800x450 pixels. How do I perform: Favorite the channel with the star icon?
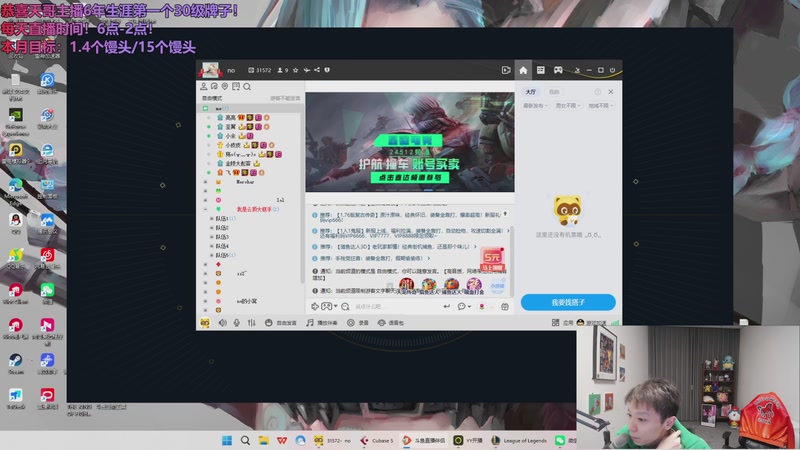click(x=295, y=70)
